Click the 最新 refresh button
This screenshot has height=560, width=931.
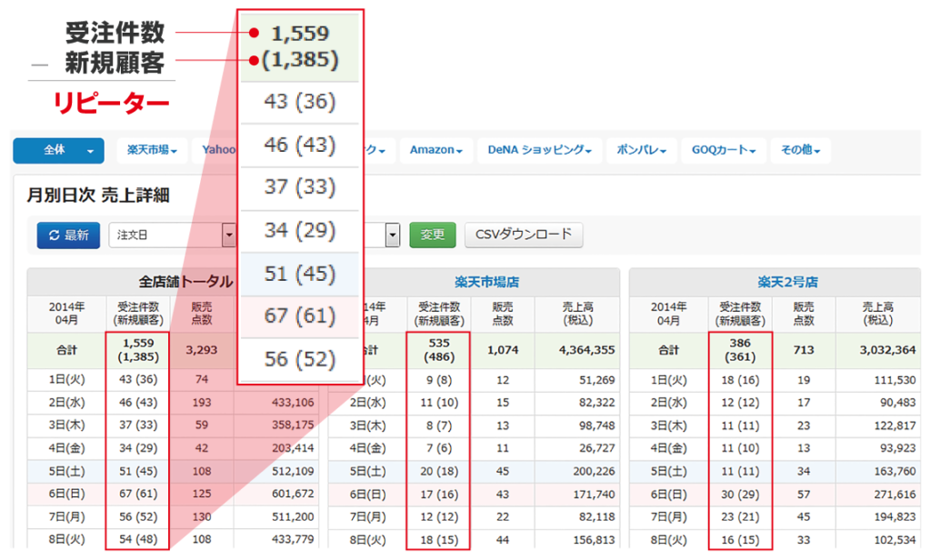point(68,235)
